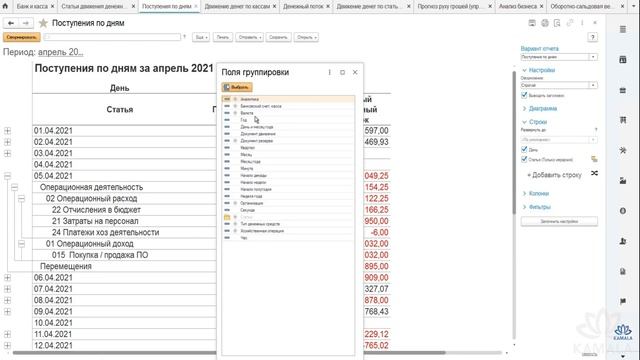Expand the Колонки section
Image resolution: width=640 pixels, height=360 pixels.
tap(536, 193)
